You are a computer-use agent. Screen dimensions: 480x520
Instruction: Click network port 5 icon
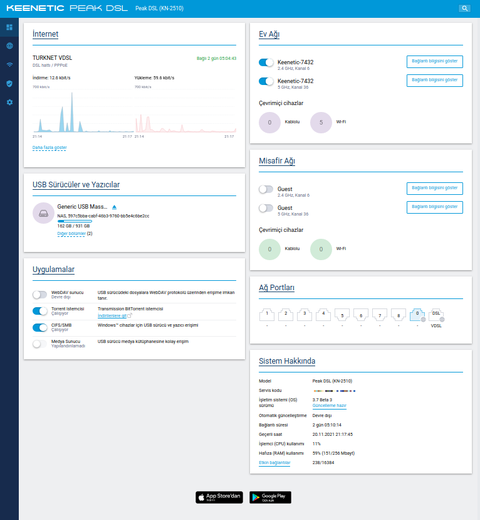342,314
